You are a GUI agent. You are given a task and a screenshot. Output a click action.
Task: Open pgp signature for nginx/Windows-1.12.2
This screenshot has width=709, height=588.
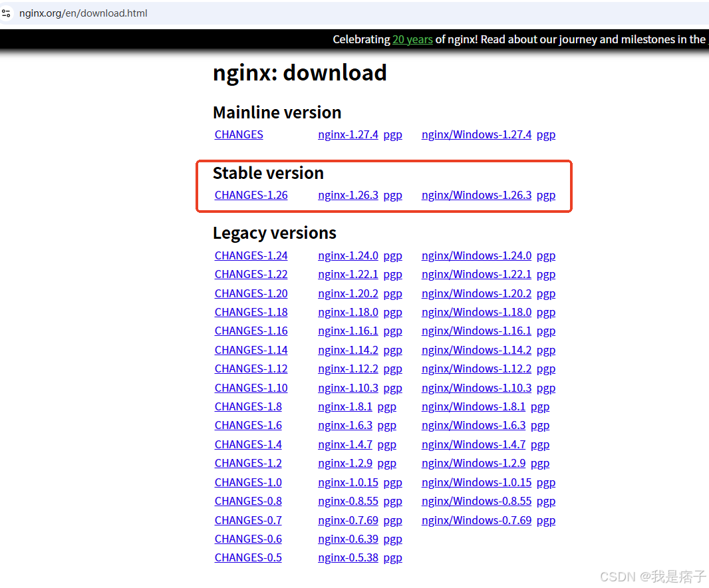(x=546, y=369)
